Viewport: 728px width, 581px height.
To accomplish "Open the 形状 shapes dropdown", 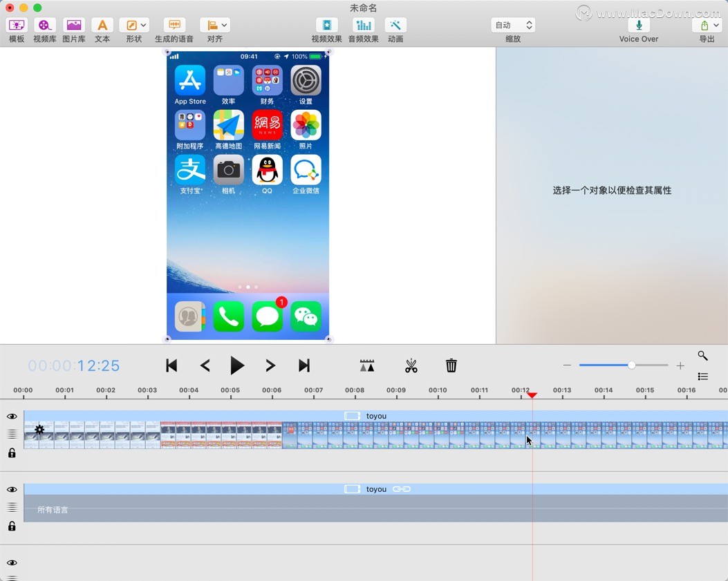I will coord(133,26).
